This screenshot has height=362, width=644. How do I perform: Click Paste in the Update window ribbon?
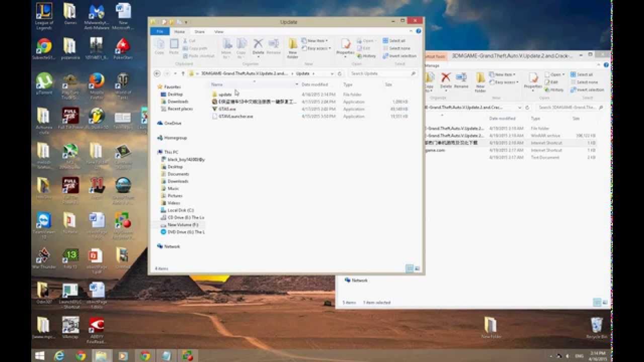174,46
